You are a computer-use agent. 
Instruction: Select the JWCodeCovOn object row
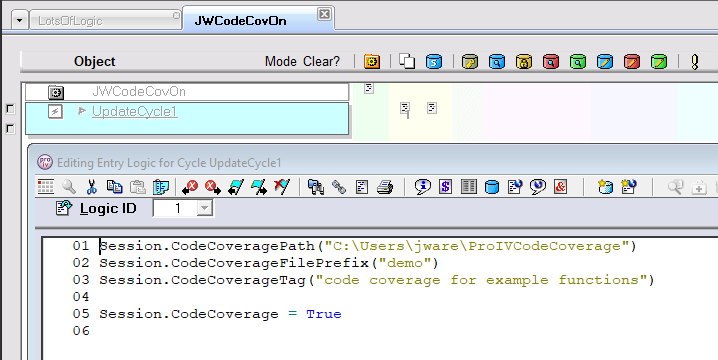click(x=187, y=92)
